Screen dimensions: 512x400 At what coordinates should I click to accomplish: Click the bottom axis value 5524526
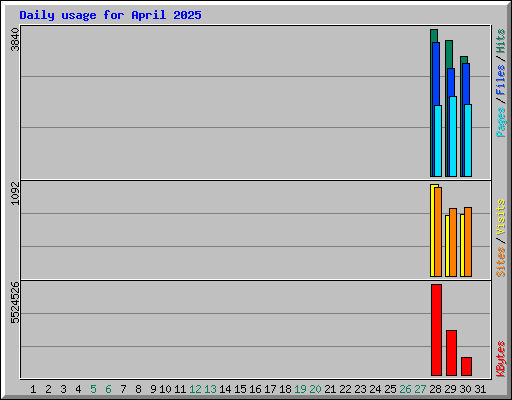(15, 303)
